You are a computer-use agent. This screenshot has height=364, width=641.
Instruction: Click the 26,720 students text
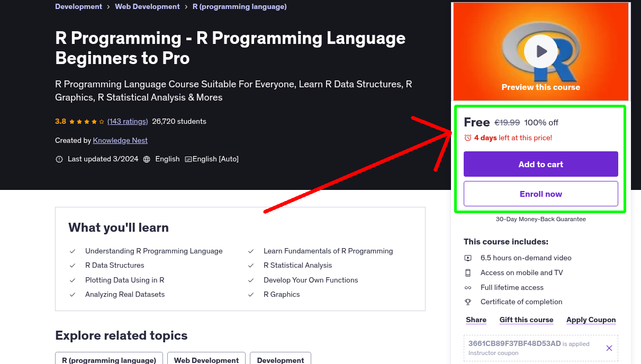[x=179, y=121]
